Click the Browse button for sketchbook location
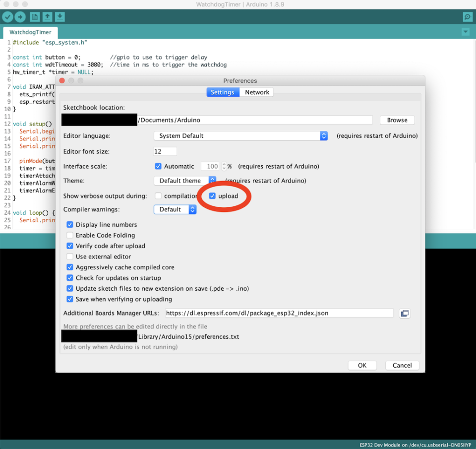 [397, 120]
